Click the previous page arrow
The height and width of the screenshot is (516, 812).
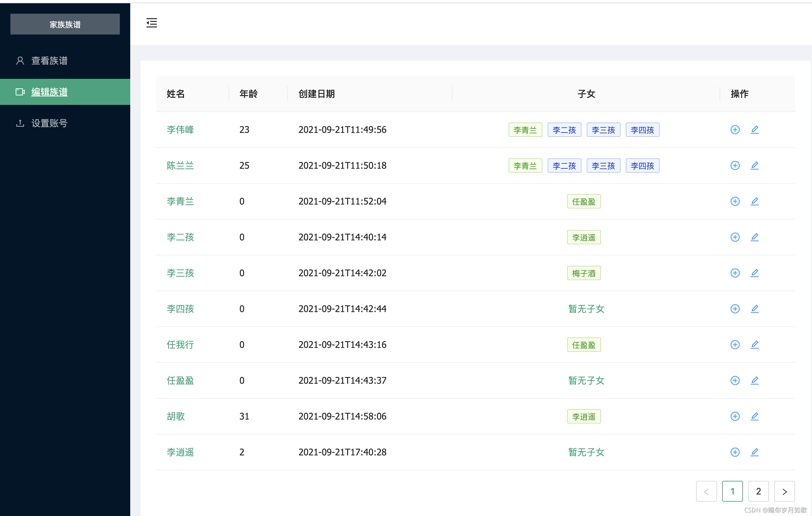(706, 491)
